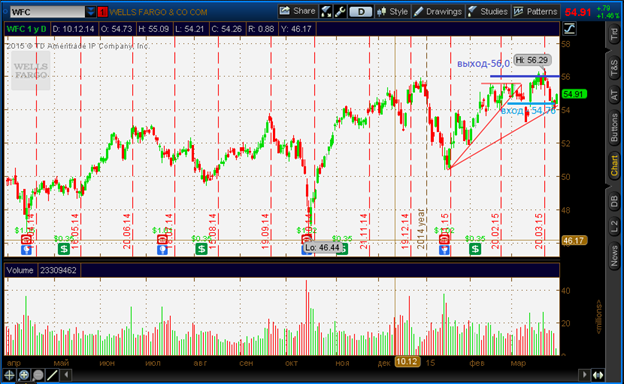This screenshot has height=386, width=624.
Task: Click the volume value 23309462
Action: (x=58, y=271)
